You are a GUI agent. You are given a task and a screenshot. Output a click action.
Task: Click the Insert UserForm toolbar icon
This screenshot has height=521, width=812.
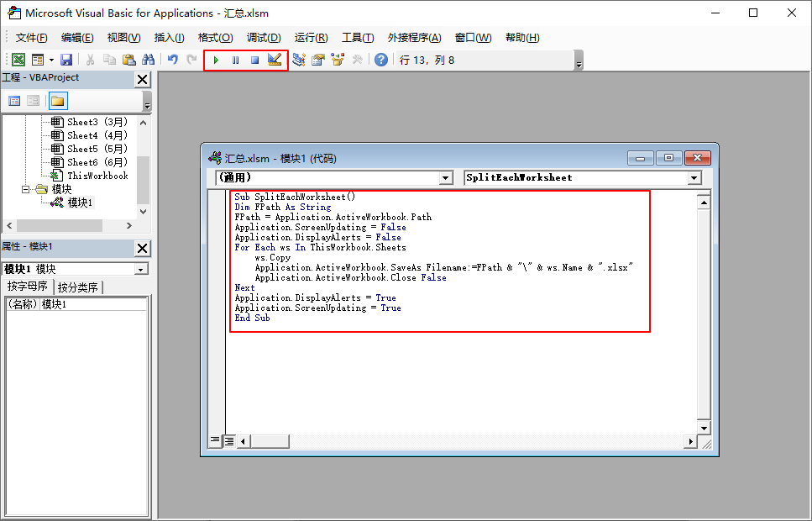[x=38, y=60]
